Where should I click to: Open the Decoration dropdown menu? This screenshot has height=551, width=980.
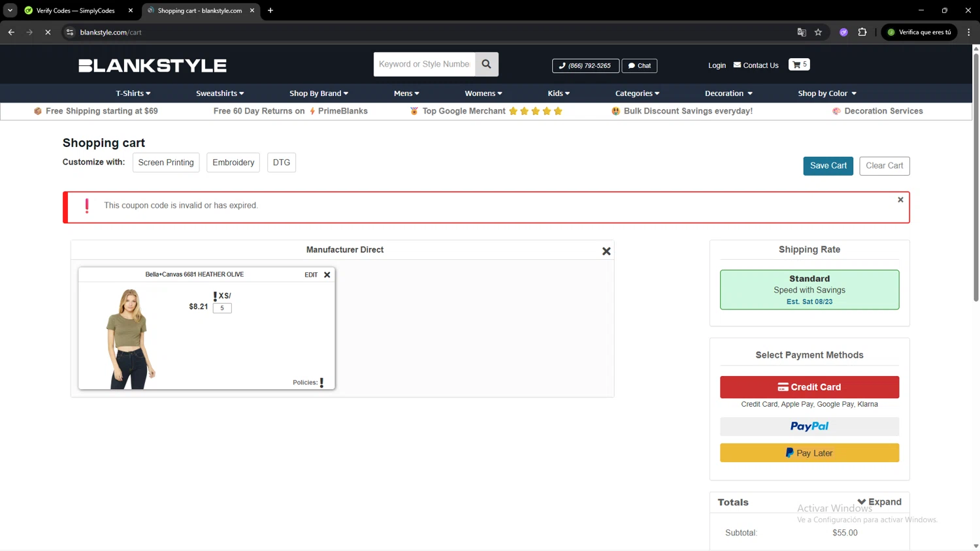pos(728,93)
